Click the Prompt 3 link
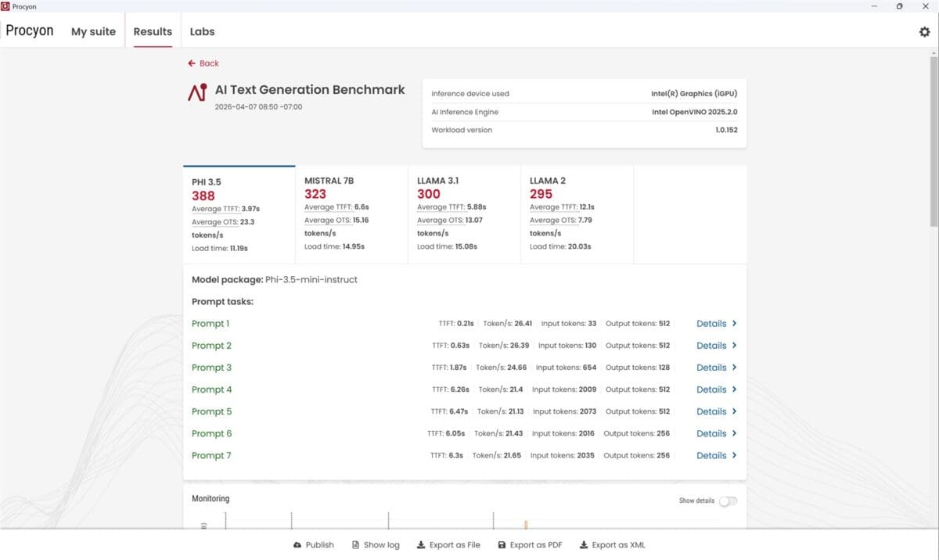Viewport: 939px width, 560px height. click(211, 368)
